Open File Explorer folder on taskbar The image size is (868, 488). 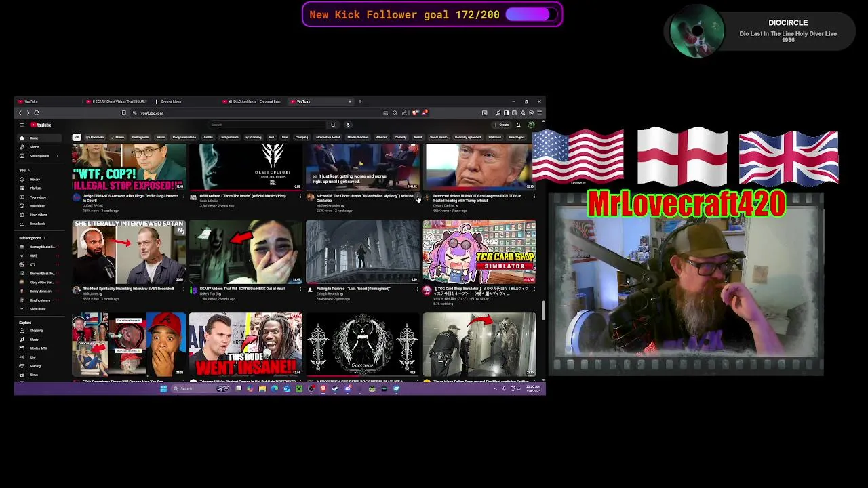pos(262,388)
